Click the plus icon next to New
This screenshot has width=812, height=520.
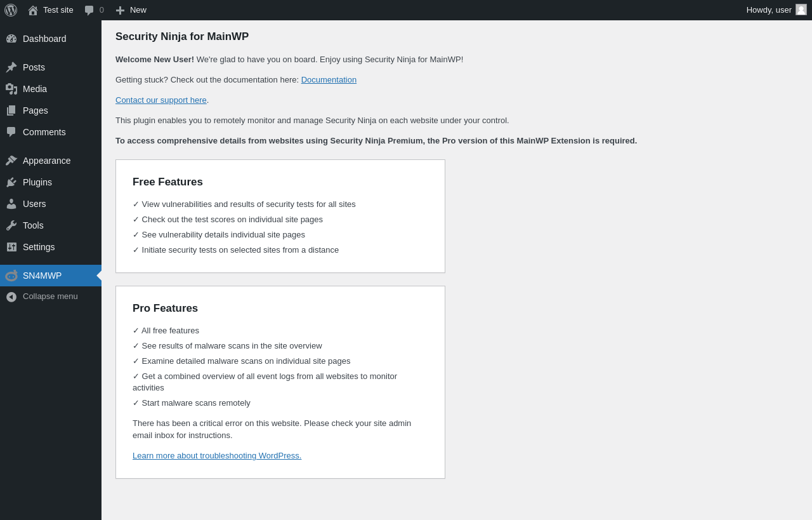tap(120, 10)
